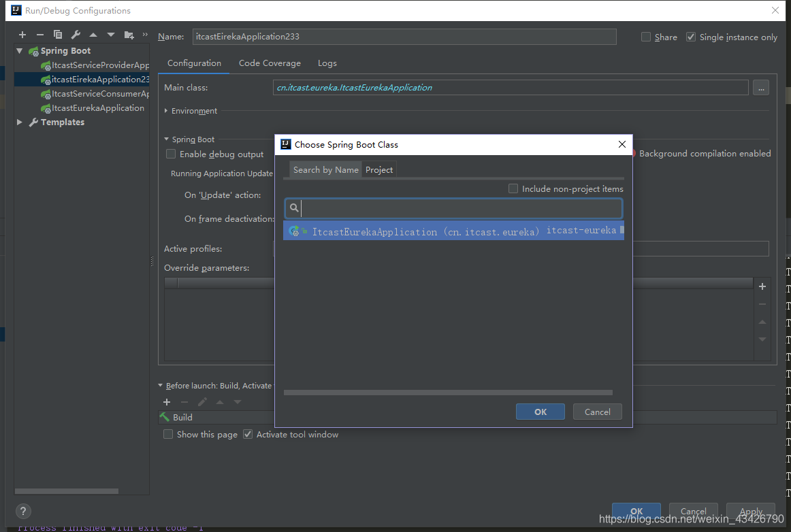The width and height of the screenshot is (791, 532).
Task: Switch to Code Coverage tab
Action: coord(270,63)
